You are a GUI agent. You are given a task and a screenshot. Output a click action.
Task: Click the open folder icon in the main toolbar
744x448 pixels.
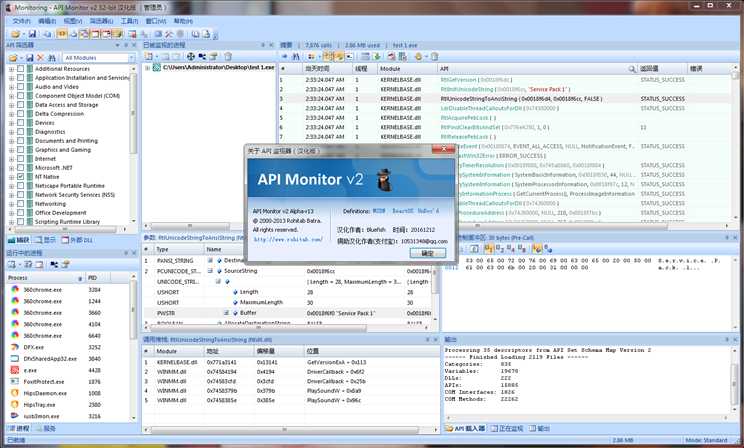point(15,34)
